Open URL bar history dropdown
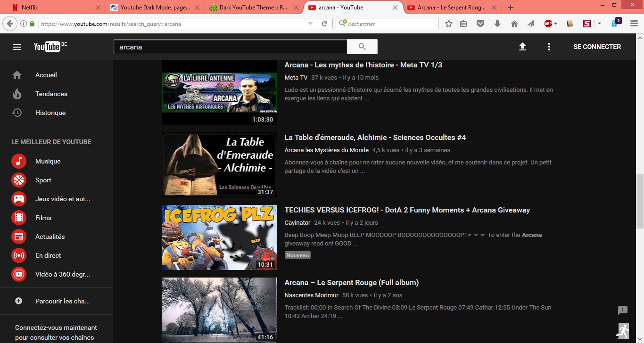This screenshot has width=644, height=343. [x=310, y=24]
